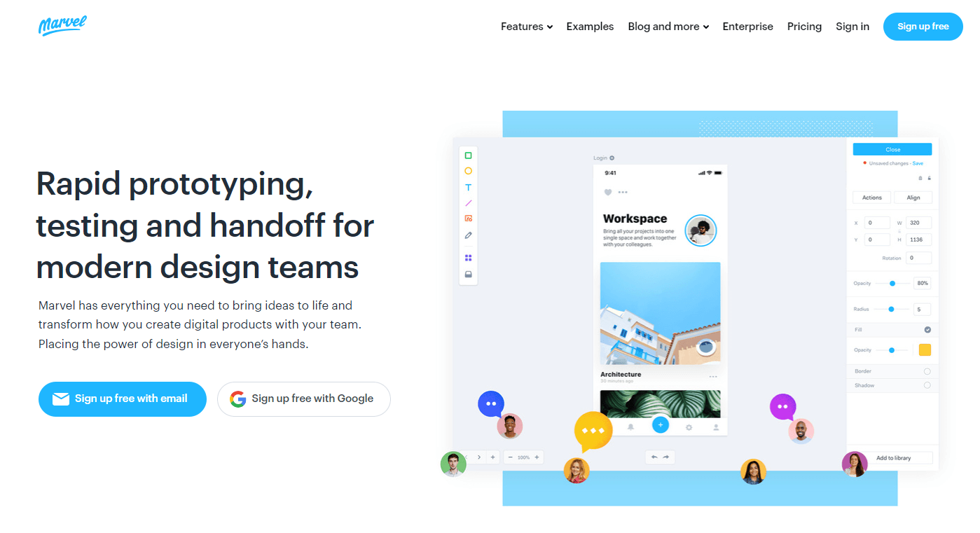Click the Save link

pyautogui.click(x=918, y=163)
